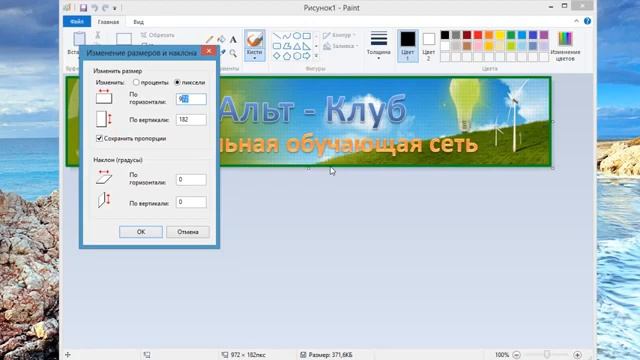Select Цвет 1 black color box
640x360 pixels.
(407, 45)
